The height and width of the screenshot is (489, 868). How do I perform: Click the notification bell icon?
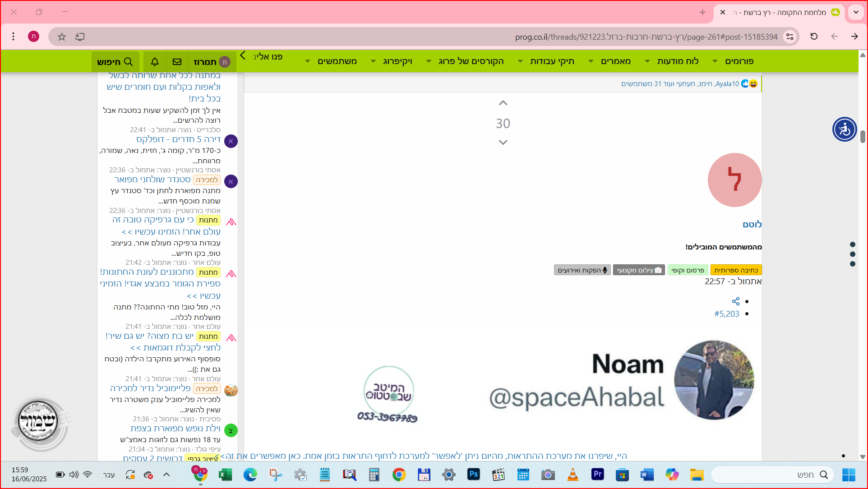(155, 62)
